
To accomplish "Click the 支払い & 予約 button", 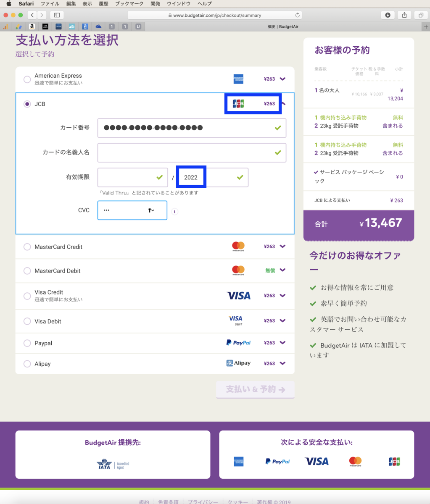I will pyautogui.click(x=255, y=389).
